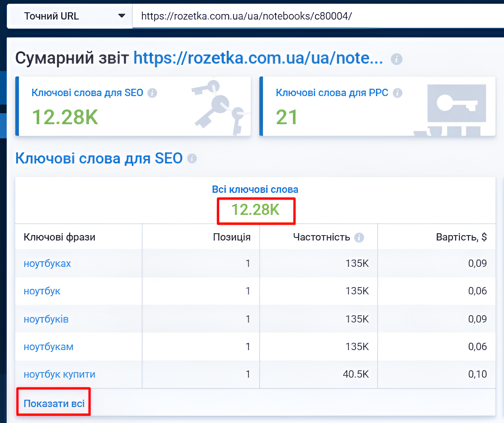Click position 1 in ноутбуків row

(x=248, y=319)
